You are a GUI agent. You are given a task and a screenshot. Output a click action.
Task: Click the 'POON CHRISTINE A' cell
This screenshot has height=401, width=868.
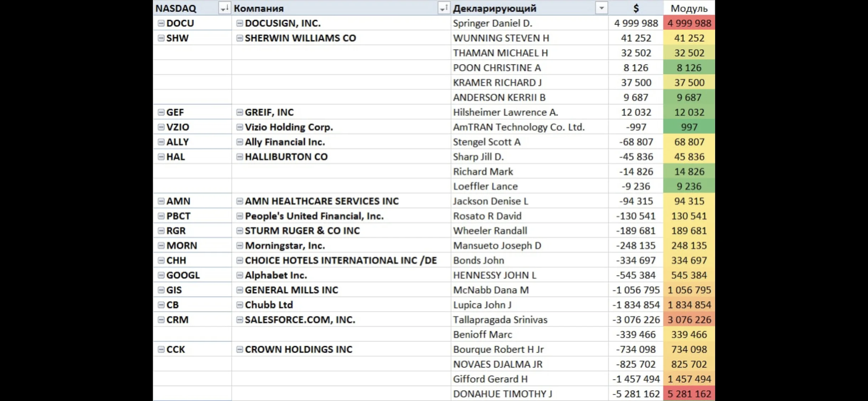[529, 68]
